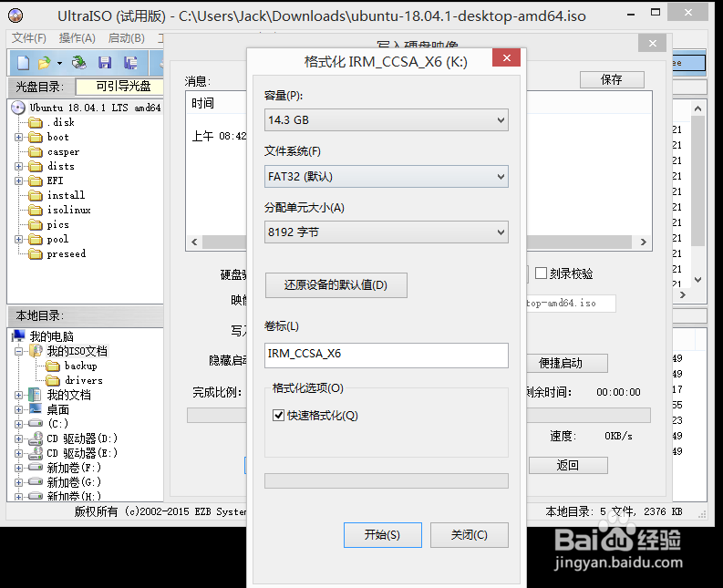Click 开始(S) to start formatting
The image size is (723, 588).
[383, 535]
